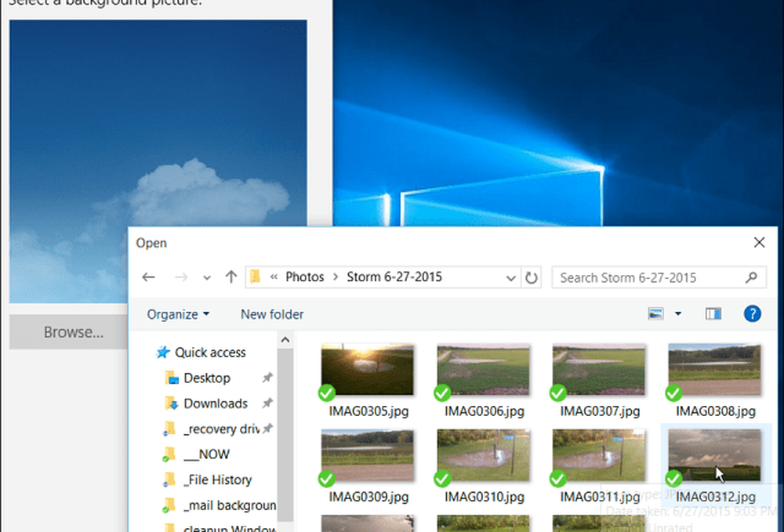Click the Browse... button
The width and height of the screenshot is (784, 532).
pyautogui.click(x=73, y=332)
